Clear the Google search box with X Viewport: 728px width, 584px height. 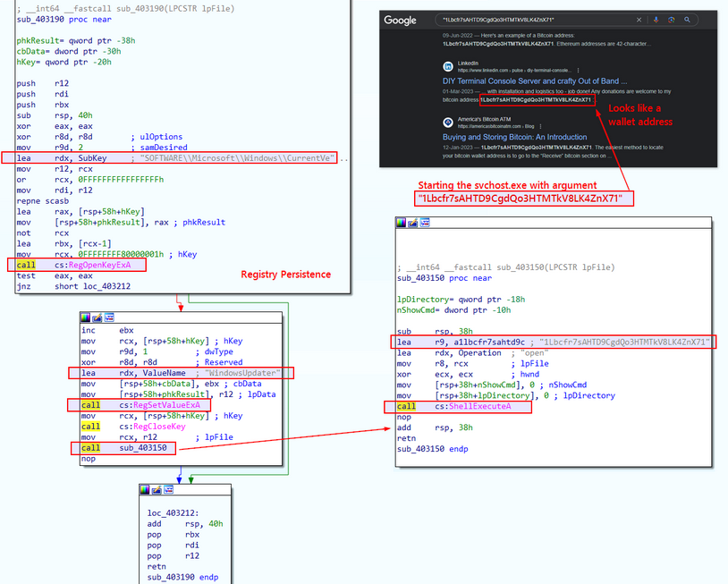point(639,20)
